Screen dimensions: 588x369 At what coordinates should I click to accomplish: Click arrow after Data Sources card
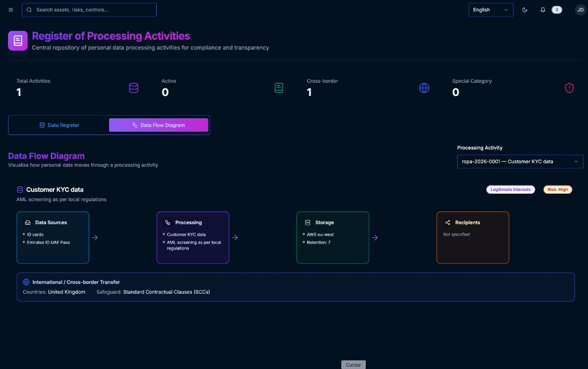click(95, 237)
